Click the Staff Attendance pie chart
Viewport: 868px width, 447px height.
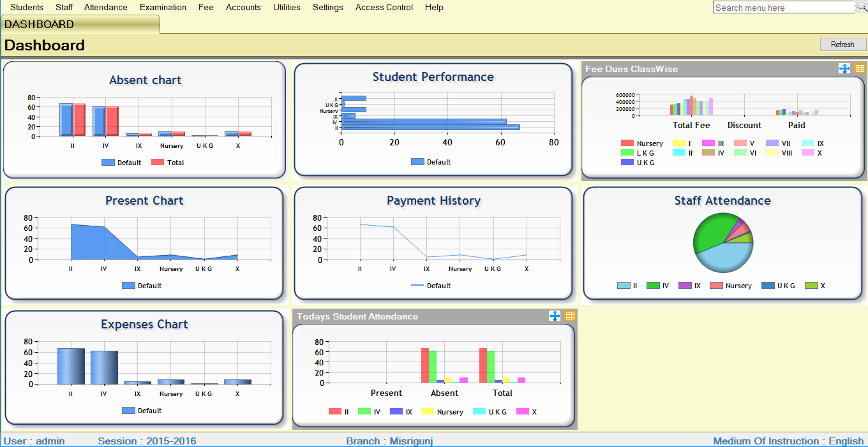723,242
